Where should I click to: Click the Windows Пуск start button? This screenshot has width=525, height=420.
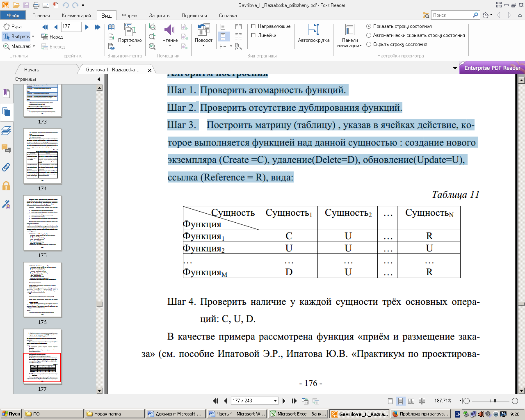coord(11,414)
